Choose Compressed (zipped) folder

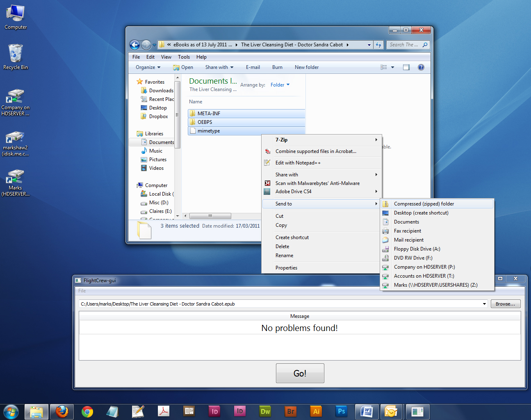[424, 204]
